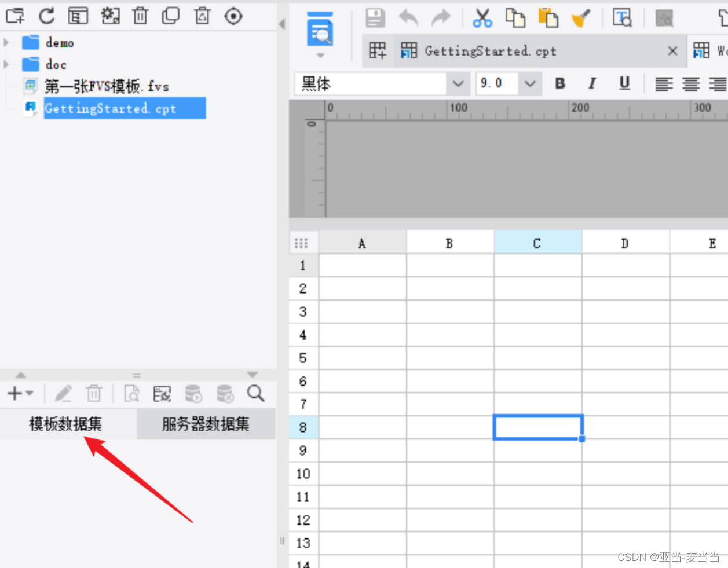The image size is (728, 568).
Task: Click the selected cell C8
Action: pyautogui.click(x=538, y=427)
